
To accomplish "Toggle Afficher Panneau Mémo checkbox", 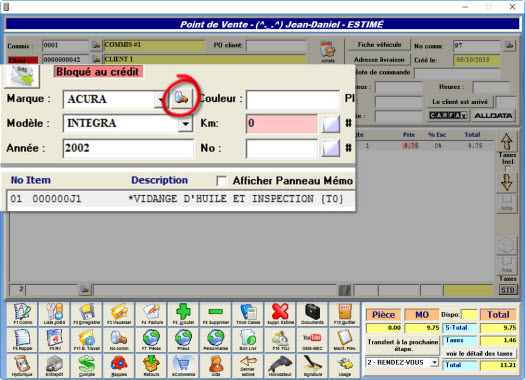I will [x=221, y=181].
